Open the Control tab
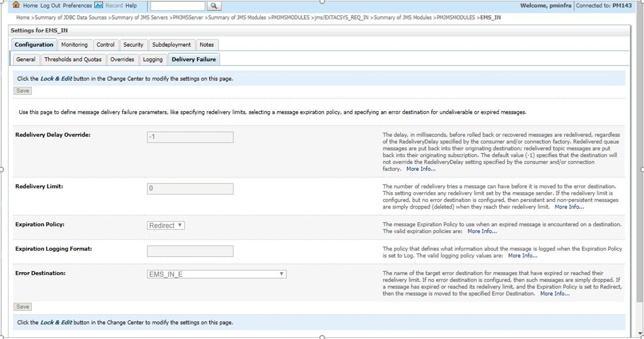 click(x=105, y=45)
